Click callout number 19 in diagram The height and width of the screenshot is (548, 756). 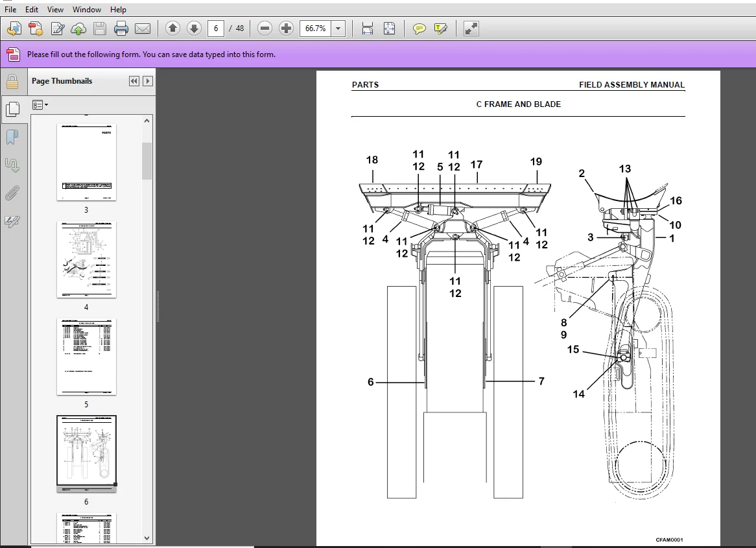tap(536, 161)
